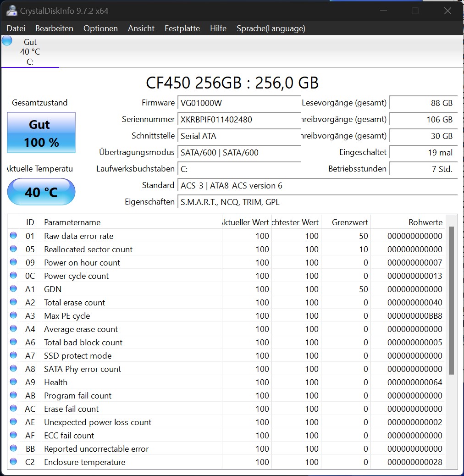Click the status orb of SSD protect mode row
Viewport: 464px width, 476px height.
coord(13,355)
